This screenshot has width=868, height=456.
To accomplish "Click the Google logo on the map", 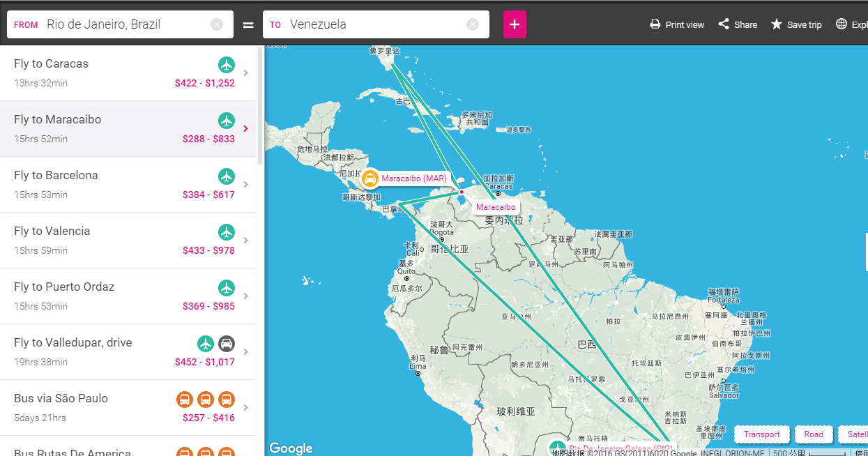I will [291, 448].
